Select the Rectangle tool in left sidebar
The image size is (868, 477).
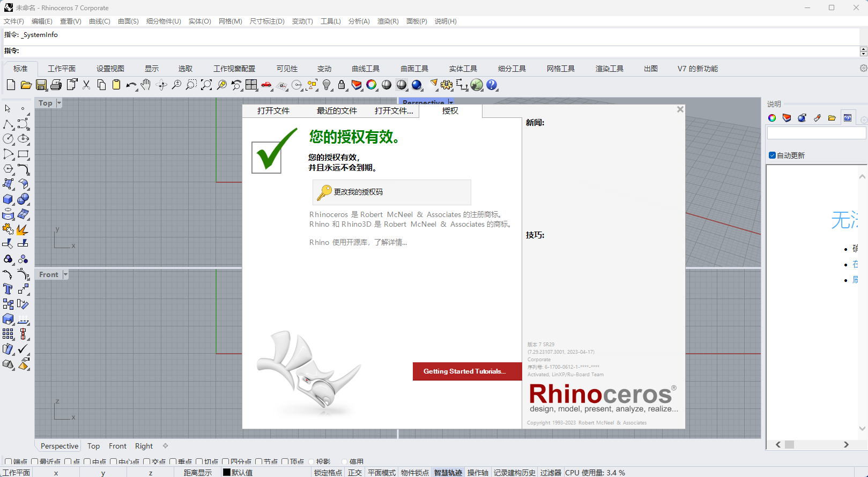pyautogui.click(x=23, y=154)
